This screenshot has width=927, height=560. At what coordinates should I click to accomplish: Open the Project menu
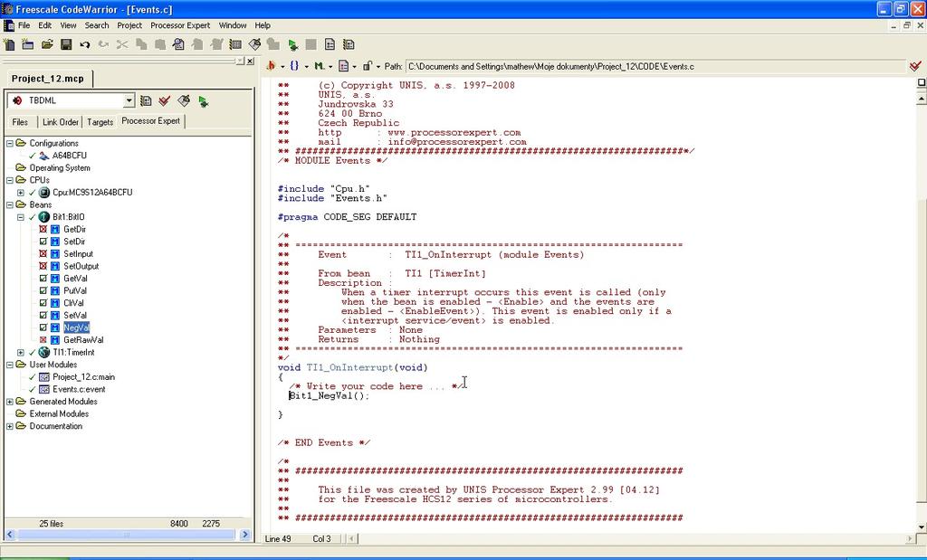coord(129,25)
